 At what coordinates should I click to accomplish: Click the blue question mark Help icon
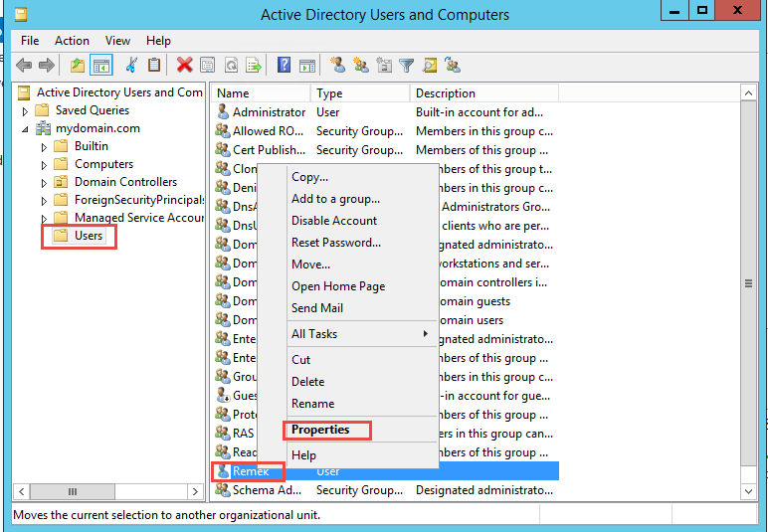pos(285,65)
